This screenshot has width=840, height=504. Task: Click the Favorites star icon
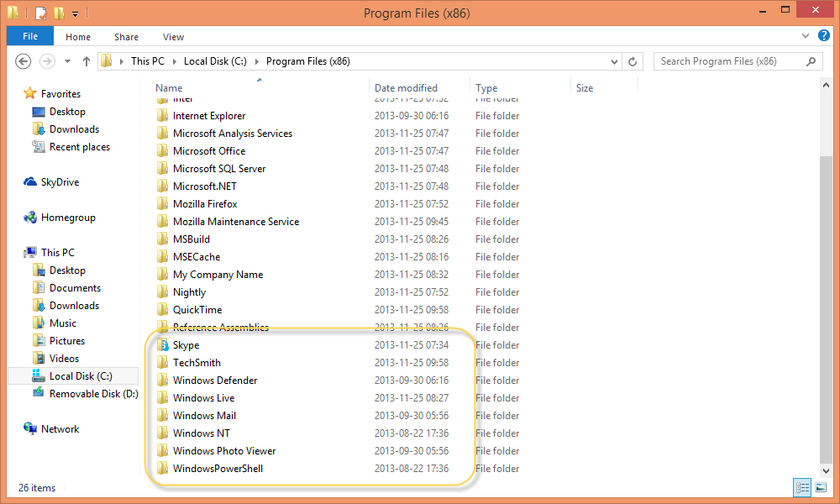pyautogui.click(x=30, y=94)
